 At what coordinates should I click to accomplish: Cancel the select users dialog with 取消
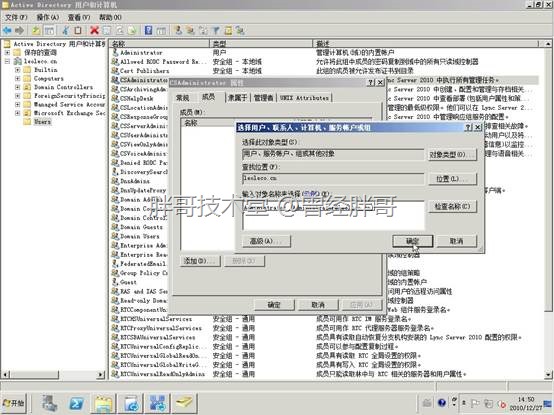point(457,241)
